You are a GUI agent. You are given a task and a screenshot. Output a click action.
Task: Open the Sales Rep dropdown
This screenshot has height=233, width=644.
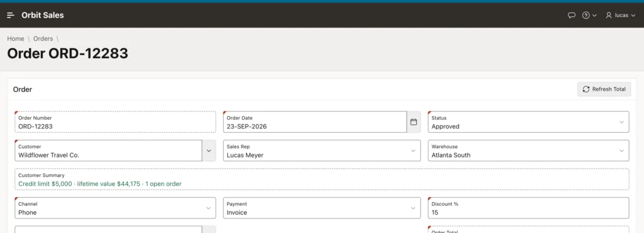pyautogui.click(x=321, y=151)
